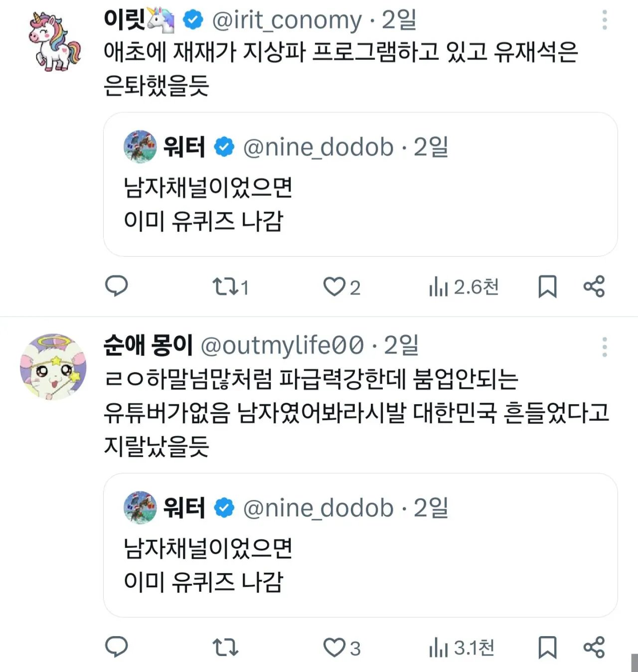Open view analytics showing 2.6천 views

[464, 287]
